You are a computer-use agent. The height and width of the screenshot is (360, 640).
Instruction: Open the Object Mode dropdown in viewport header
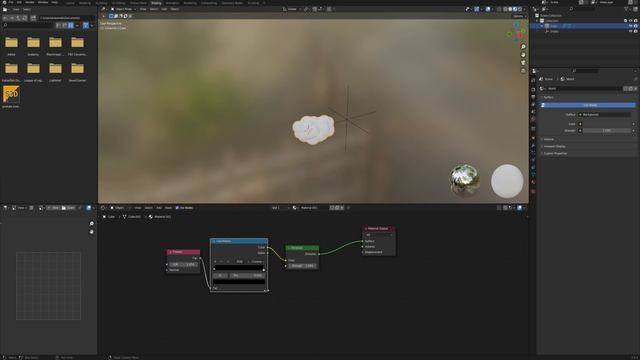123,9
